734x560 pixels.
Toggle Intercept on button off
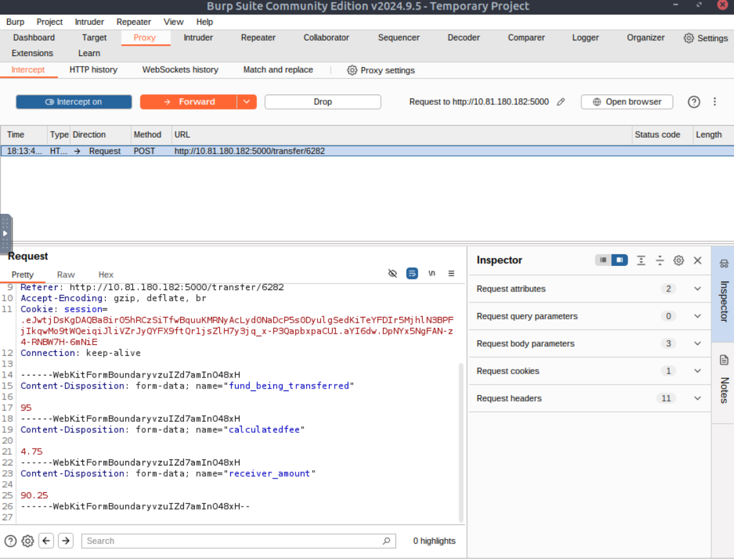pyautogui.click(x=74, y=102)
